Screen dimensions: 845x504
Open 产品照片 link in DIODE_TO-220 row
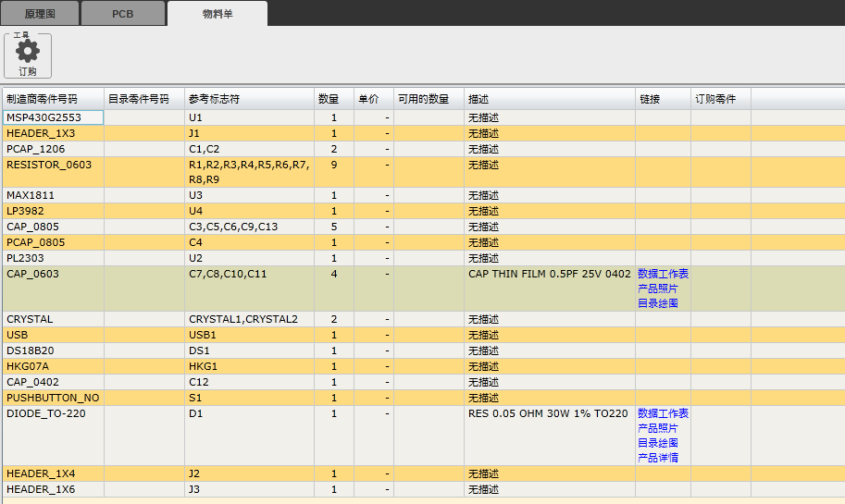657,428
